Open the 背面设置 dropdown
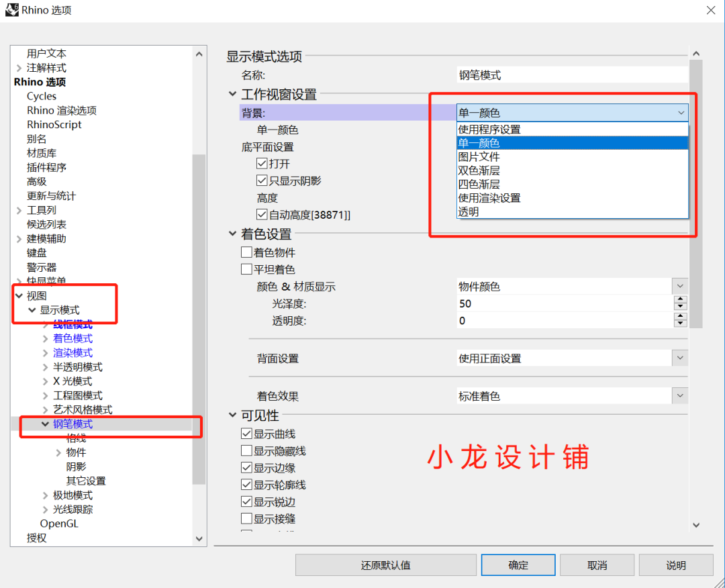This screenshot has width=725, height=588. click(679, 358)
